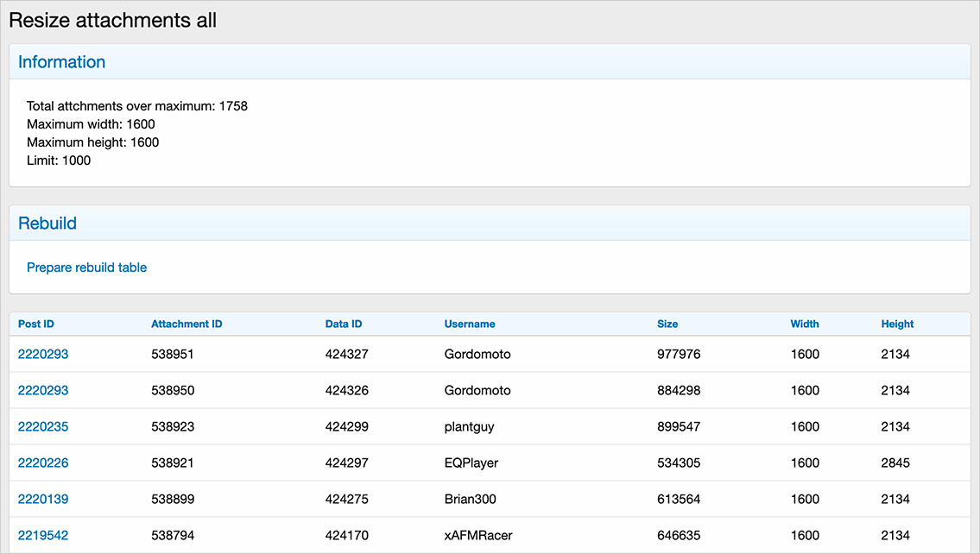980x554 pixels.
Task: Open post ID 2220235 link
Action: (x=43, y=426)
